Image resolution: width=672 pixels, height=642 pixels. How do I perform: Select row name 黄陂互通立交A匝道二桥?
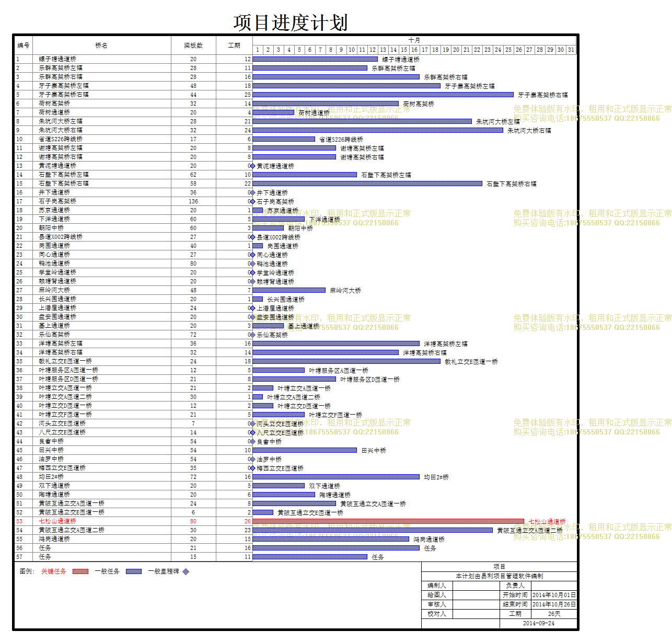pos(72,530)
